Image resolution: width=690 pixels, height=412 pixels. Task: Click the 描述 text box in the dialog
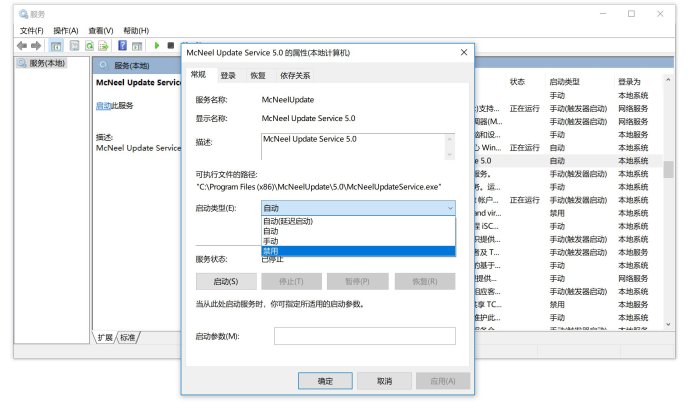[357, 147]
